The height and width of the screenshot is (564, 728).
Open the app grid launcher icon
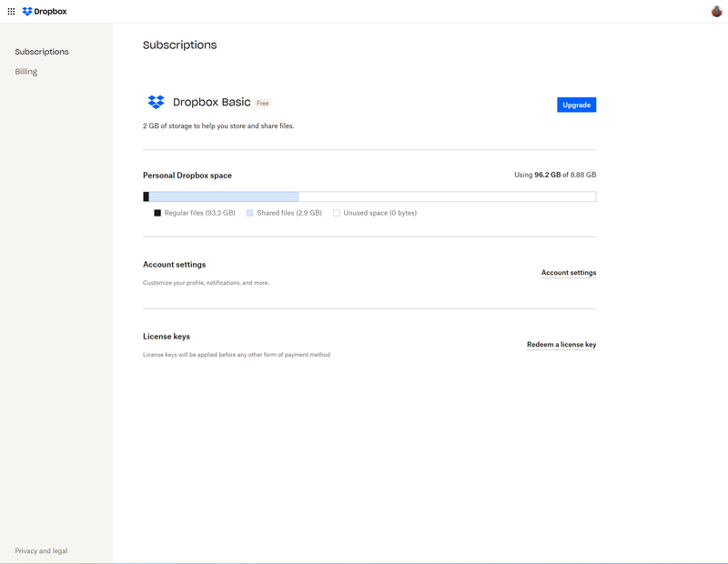click(x=11, y=11)
